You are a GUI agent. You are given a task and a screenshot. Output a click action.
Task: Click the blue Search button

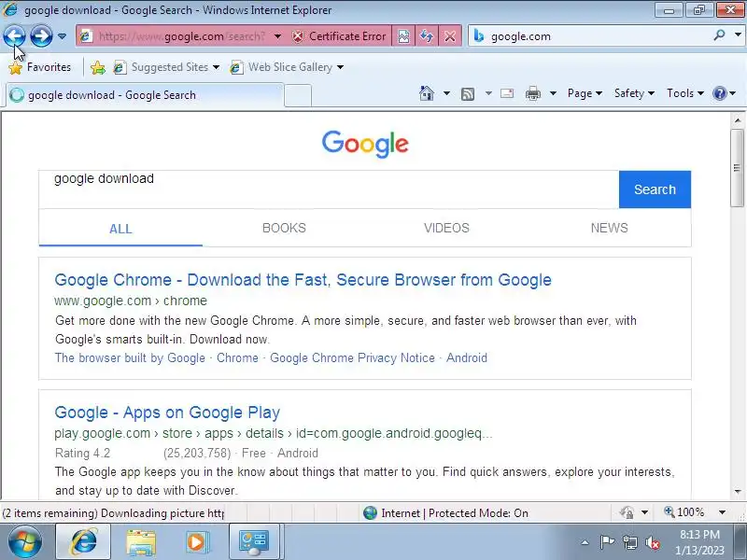coord(655,189)
